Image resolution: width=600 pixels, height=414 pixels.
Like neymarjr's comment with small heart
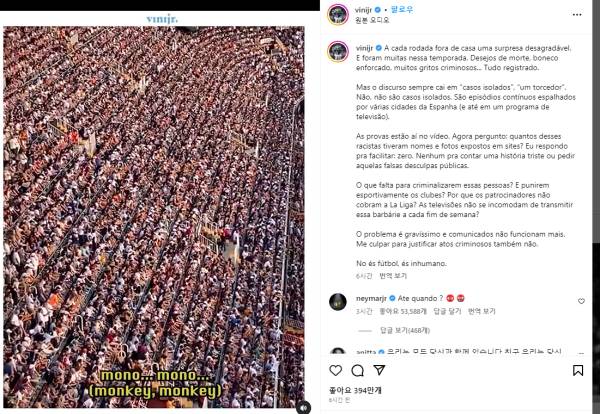pos(581,301)
